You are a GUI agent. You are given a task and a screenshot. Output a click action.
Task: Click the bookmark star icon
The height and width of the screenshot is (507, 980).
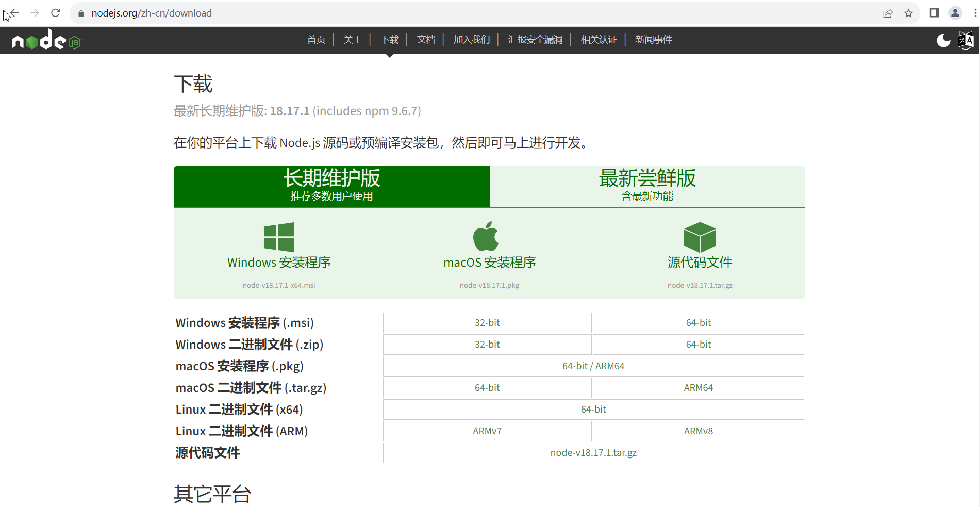908,13
